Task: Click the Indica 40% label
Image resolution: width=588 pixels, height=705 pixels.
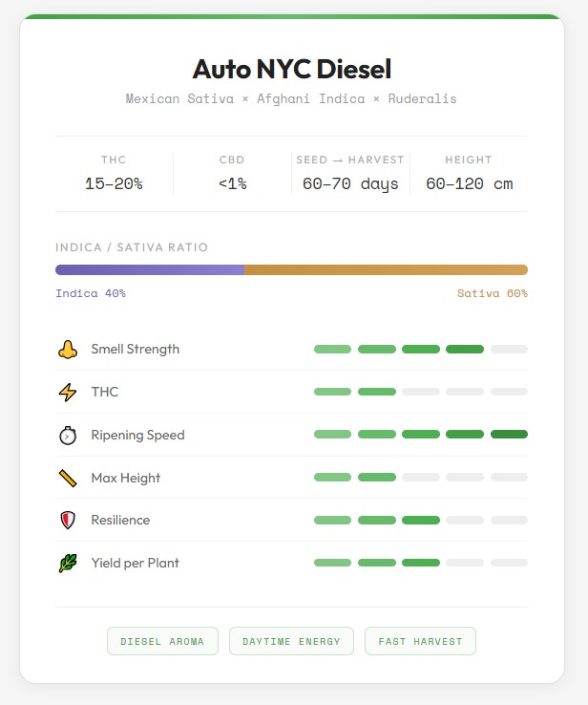Action: pyautogui.click(x=91, y=293)
